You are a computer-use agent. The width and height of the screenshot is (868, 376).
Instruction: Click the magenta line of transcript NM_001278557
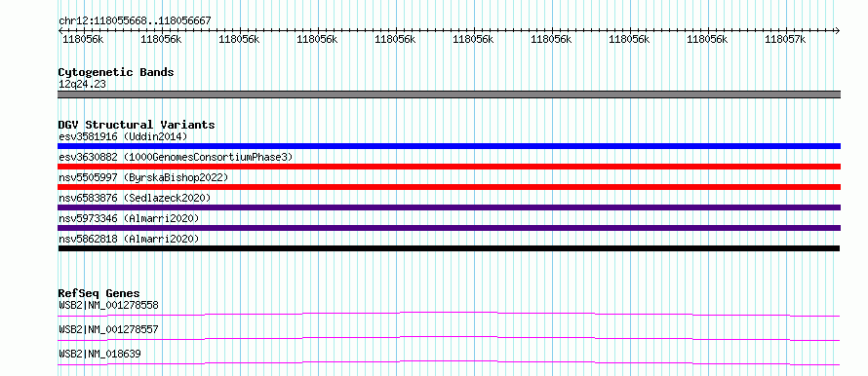pyautogui.click(x=449, y=338)
